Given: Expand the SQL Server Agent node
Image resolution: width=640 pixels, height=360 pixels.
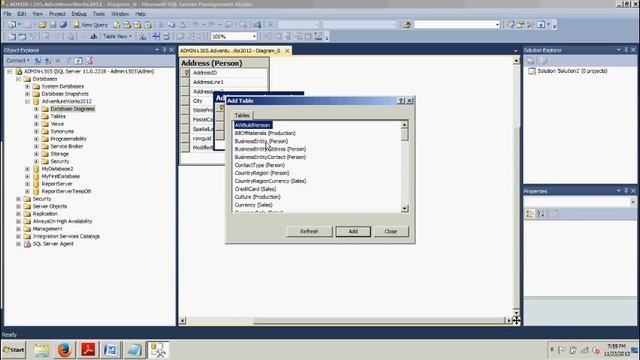Looking at the screenshot, I should [18, 244].
